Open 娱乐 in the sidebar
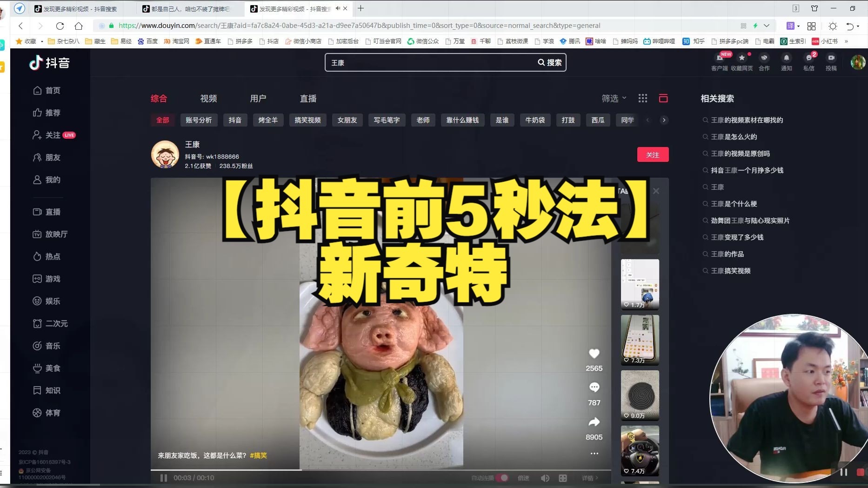 coord(47,301)
